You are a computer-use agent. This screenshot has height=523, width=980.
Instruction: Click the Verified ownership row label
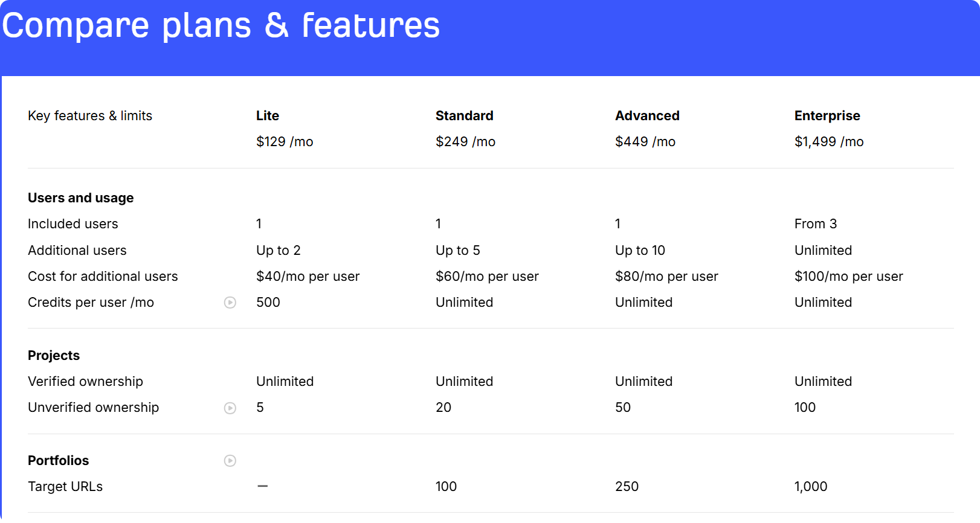85,381
